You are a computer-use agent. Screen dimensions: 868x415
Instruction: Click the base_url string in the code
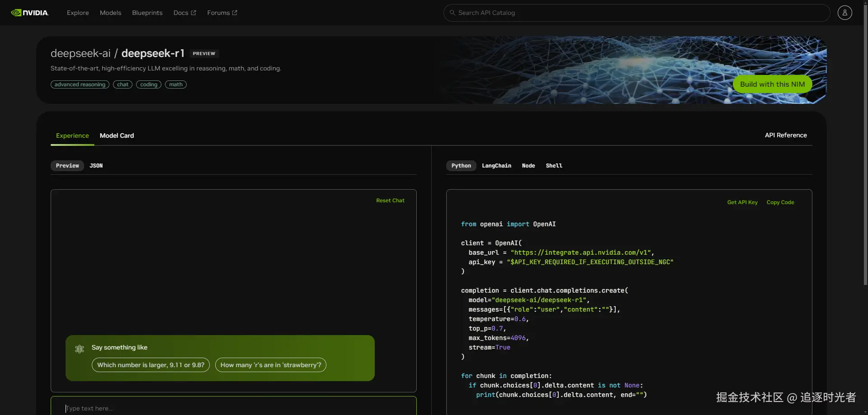580,252
